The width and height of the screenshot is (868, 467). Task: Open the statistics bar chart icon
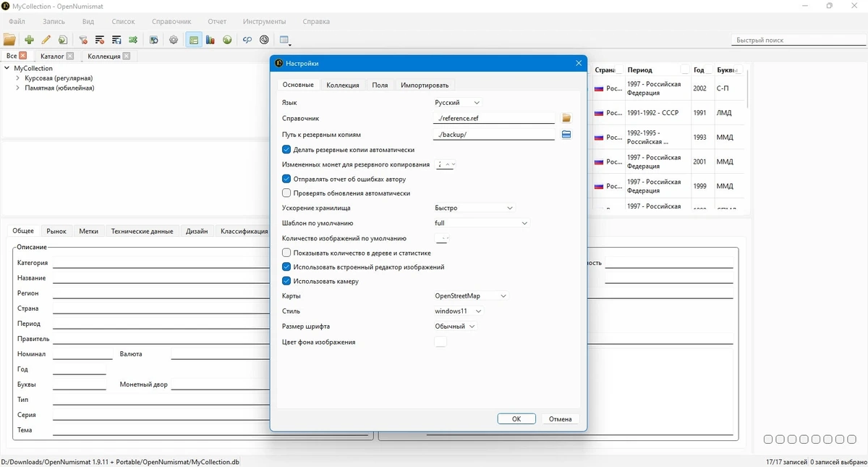click(x=210, y=40)
